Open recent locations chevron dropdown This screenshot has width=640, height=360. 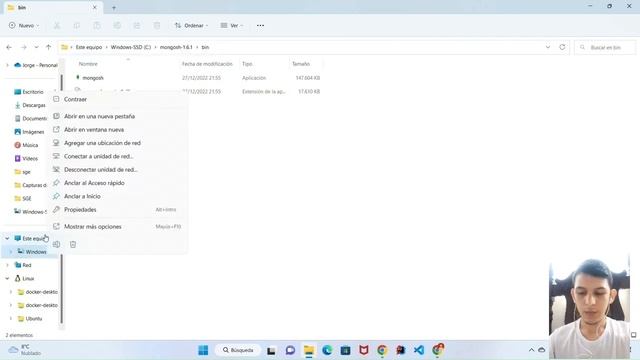[36, 47]
